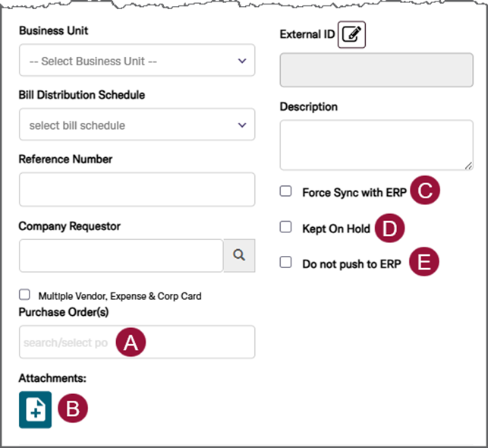The height and width of the screenshot is (448, 488).
Task: Click the callout marker E badge
Action: 424,261
